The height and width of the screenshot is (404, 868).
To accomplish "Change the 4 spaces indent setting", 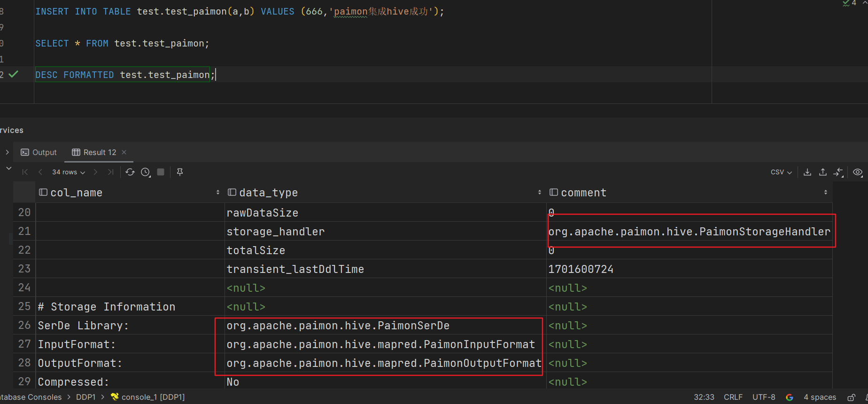I will tap(820, 397).
